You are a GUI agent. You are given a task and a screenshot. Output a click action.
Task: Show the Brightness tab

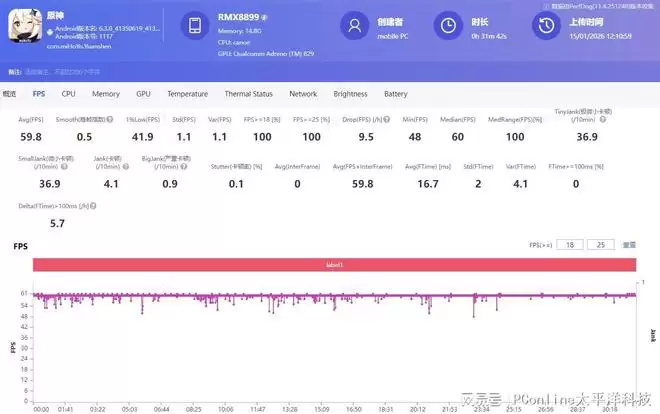coord(350,94)
